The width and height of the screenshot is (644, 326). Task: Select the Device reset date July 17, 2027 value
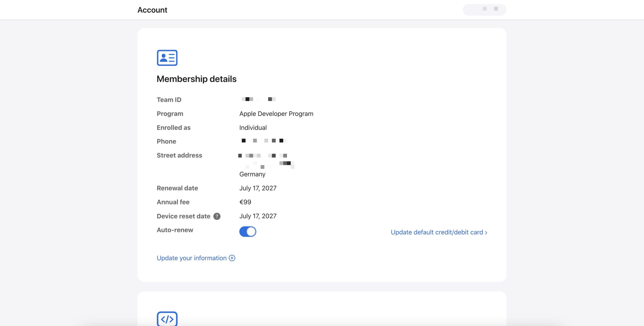(258, 216)
